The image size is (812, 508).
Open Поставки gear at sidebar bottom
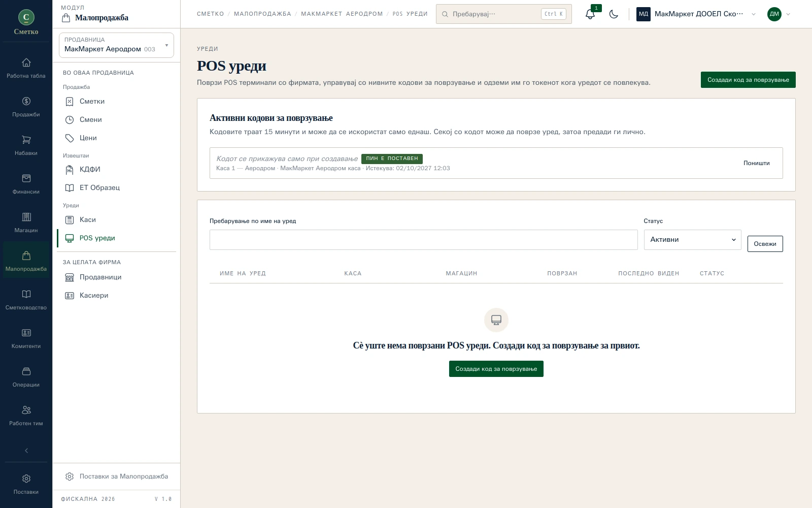pos(26,485)
